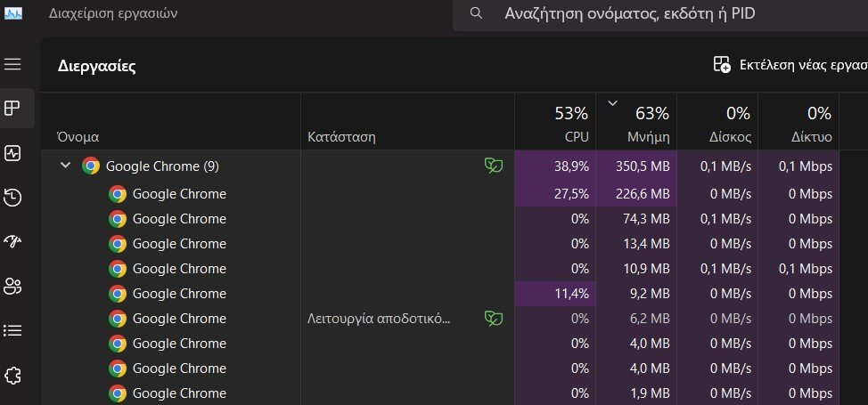Focus the Αναζήτηση ονόματος search field
Viewport: 868px width, 405px height.
tap(660, 13)
